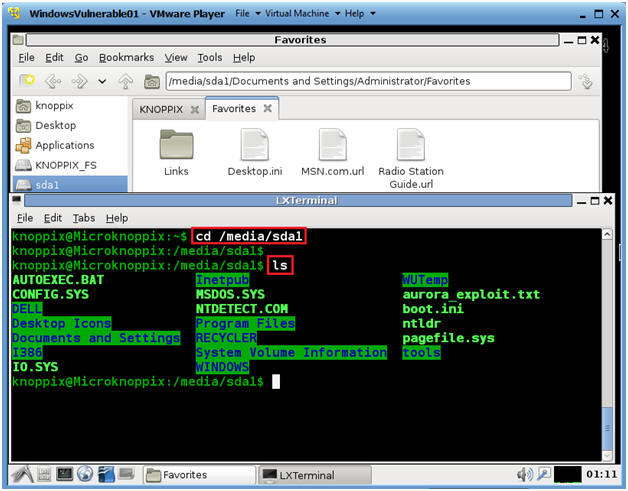Open the LXDE start menu icon in taskbar
Screen dimensions: 628x491
click(23, 475)
